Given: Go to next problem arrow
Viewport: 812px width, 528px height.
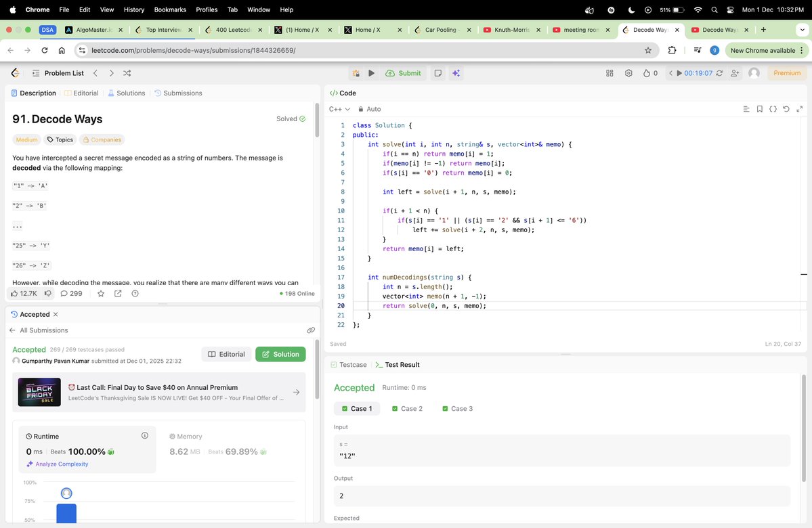Looking at the screenshot, I should (x=111, y=73).
